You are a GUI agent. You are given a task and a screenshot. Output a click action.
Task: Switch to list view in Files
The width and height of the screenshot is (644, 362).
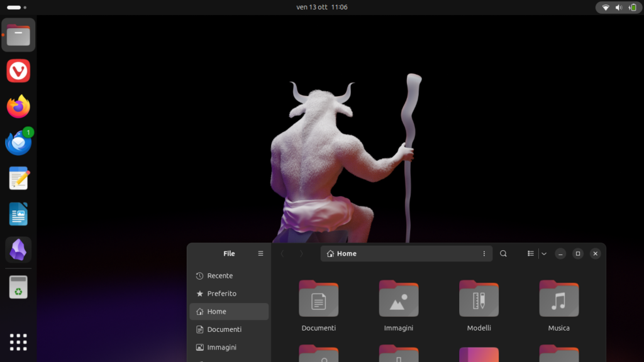[x=531, y=254]
